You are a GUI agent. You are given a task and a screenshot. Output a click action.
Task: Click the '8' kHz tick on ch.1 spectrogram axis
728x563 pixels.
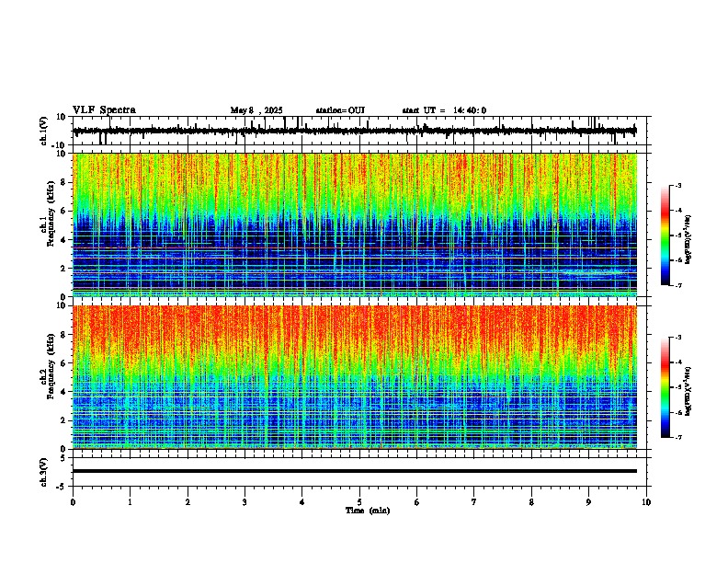click(x=63, y=182)
